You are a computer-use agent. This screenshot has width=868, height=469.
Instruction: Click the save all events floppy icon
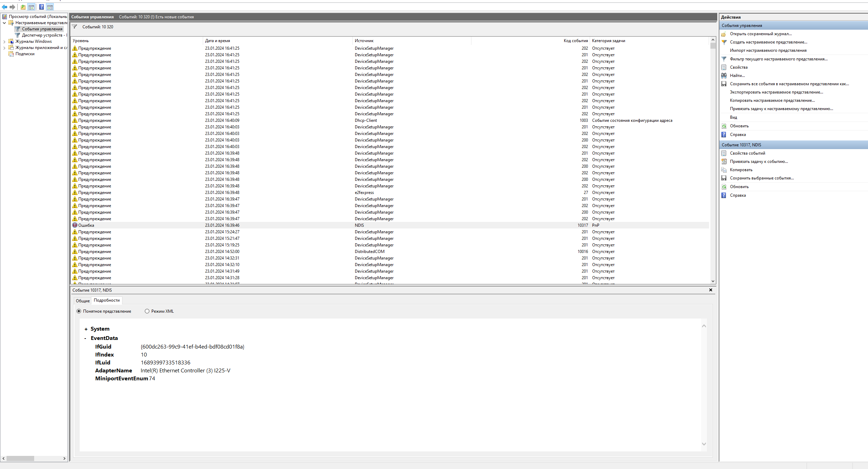tap(724, 84)
